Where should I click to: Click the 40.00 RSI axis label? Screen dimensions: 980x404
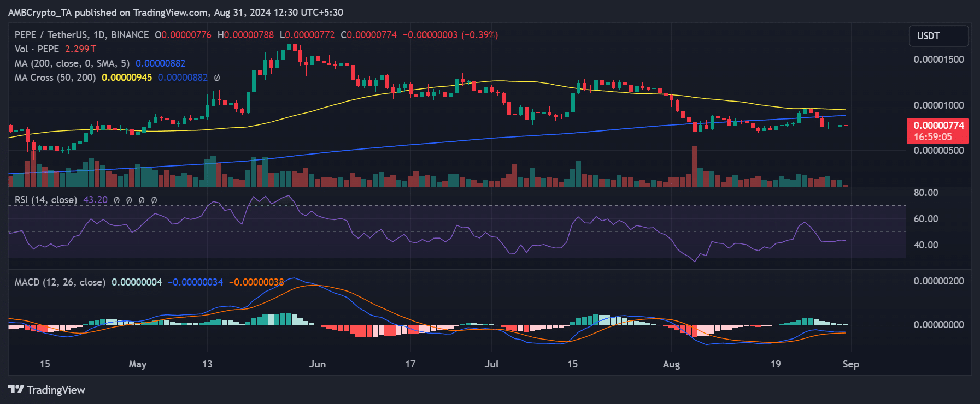tap(926, 245)
